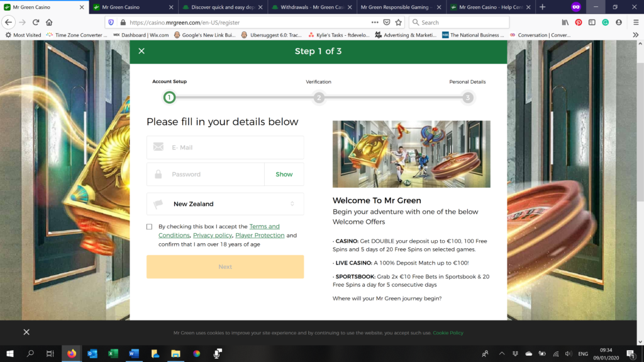The width and height of the screenshot is (644, 362).
Task: Open Outlook from the taskbar
Action: [x=92, y=353]
